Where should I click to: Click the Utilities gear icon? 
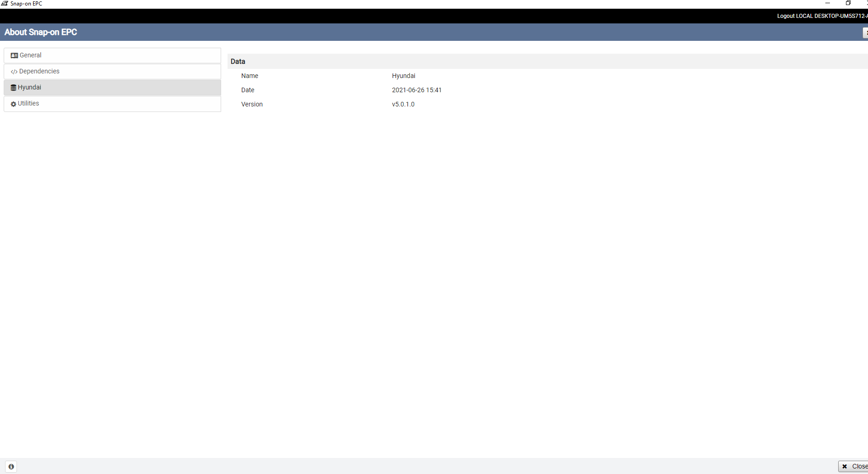[x=14, y=104]
